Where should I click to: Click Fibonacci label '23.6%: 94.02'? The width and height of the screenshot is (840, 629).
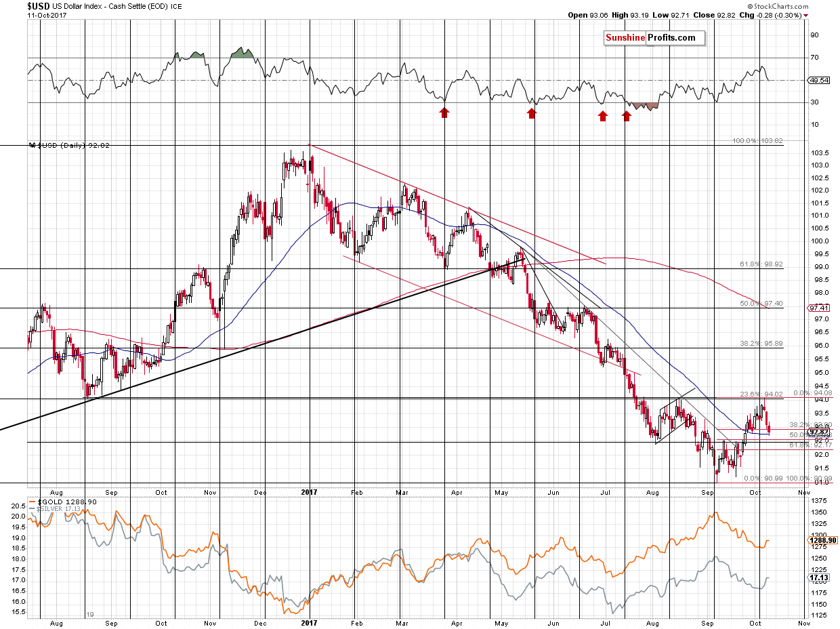click(x=760, y=394)
